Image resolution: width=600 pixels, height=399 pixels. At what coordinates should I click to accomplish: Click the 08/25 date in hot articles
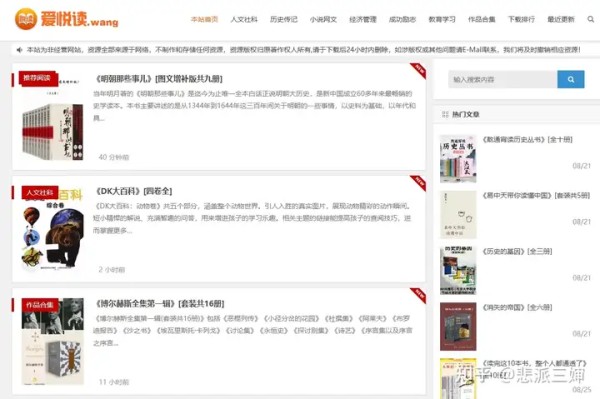click(x=581, y=389)
